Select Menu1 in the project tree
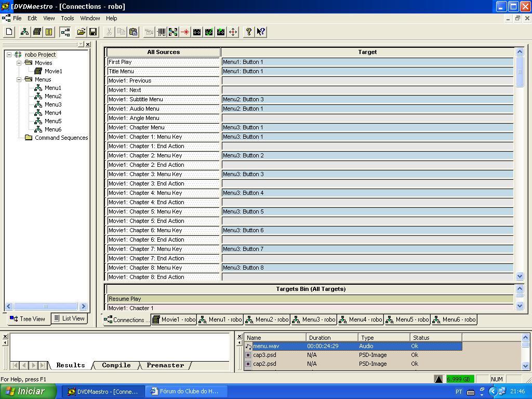The height and width of the screenshot is (399, 532). [x=53, y=88]
